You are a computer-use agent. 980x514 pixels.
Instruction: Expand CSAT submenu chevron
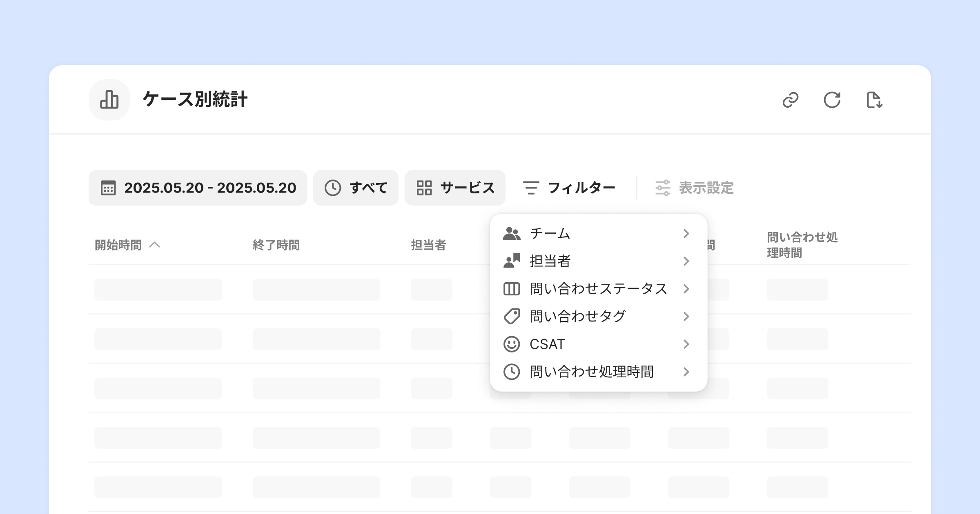(686, 344)
